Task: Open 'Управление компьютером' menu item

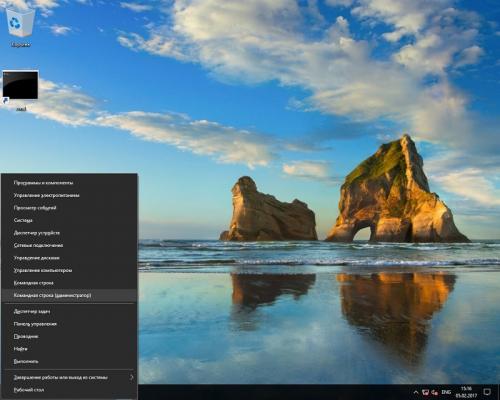Action: pos(69,270)
